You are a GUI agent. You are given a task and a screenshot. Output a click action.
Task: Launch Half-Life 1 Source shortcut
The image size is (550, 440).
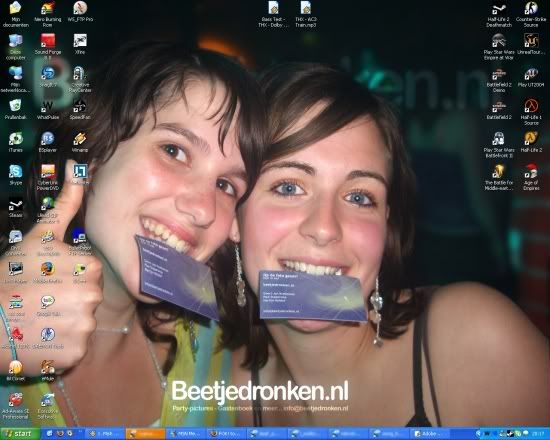point(531,112)
